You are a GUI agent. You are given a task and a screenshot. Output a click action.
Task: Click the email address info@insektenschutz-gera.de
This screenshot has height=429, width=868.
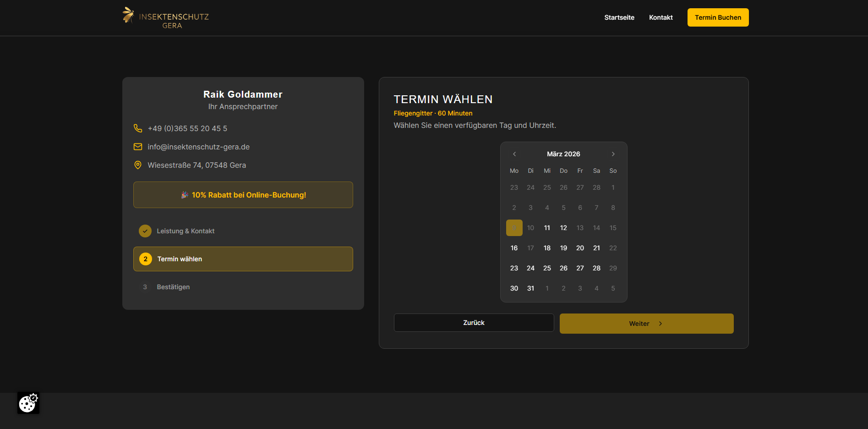[198, 147]
